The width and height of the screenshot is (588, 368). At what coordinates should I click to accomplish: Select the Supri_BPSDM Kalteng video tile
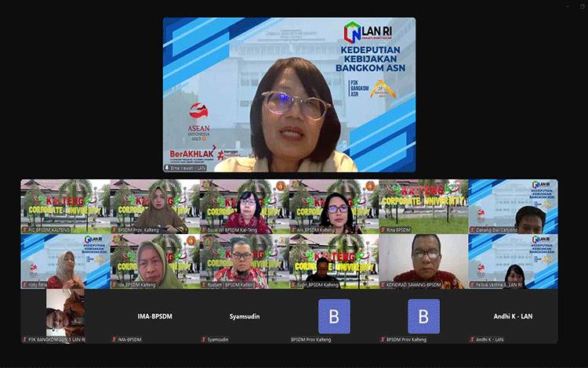[x=334, y=262]
